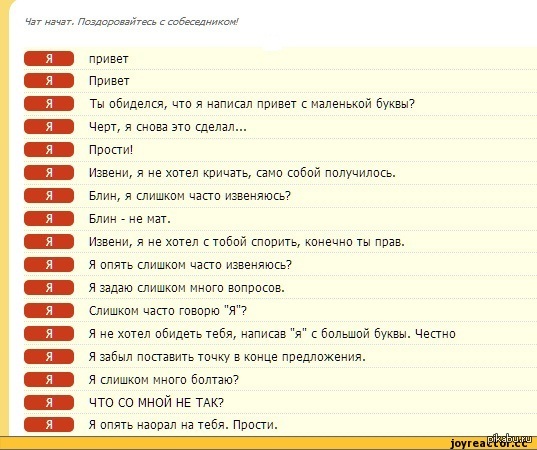This screenshot has height=450, width=537.
Task: Select the Я label next to 'Прости!'
Action: click(49, 150)
